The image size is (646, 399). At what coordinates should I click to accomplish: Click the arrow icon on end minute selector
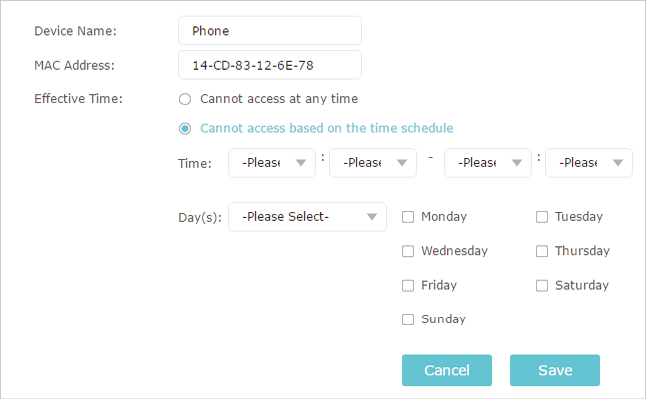point(618,163)
